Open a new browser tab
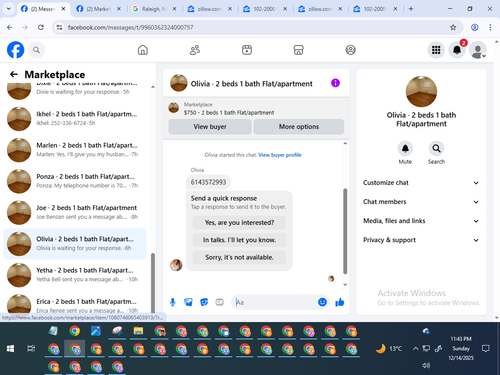This screenshot has height=375, width=500. point(411,9)
